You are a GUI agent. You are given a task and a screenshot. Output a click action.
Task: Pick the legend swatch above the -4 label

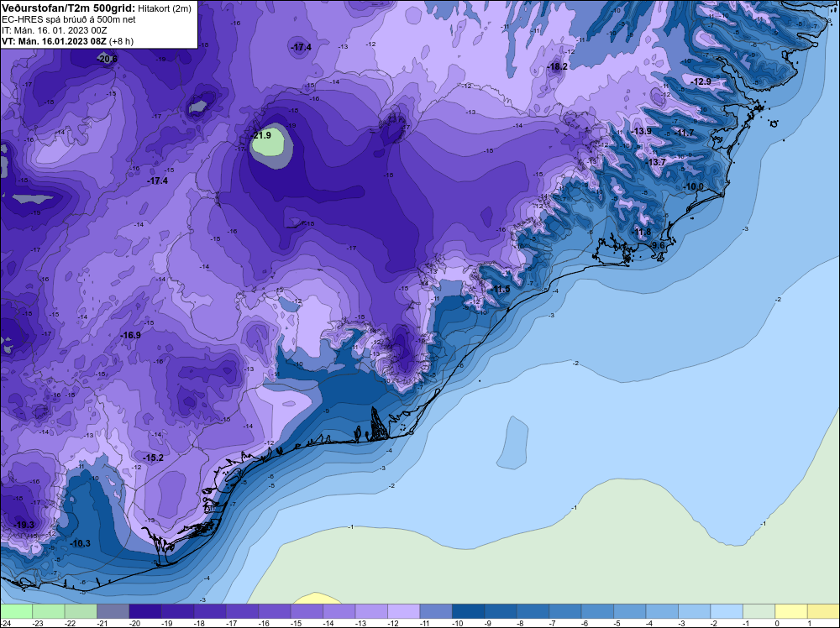pyautogui.click(x=662, y=611)
